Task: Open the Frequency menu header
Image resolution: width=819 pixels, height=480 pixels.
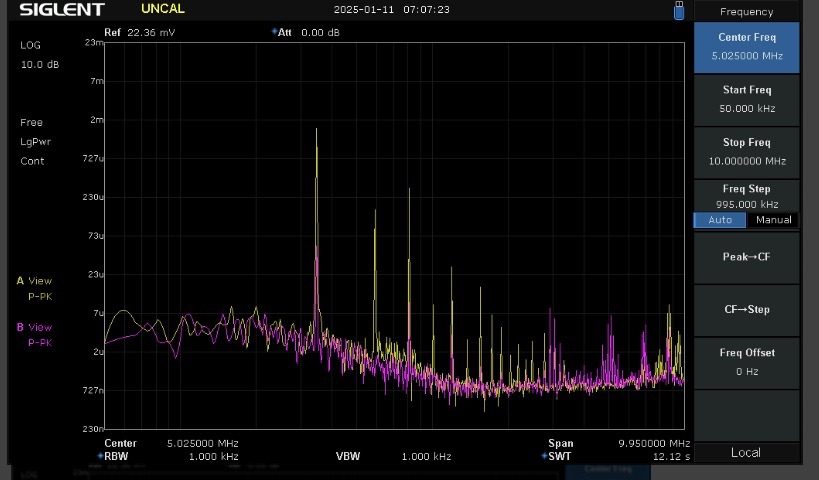Action: [746, 12]
